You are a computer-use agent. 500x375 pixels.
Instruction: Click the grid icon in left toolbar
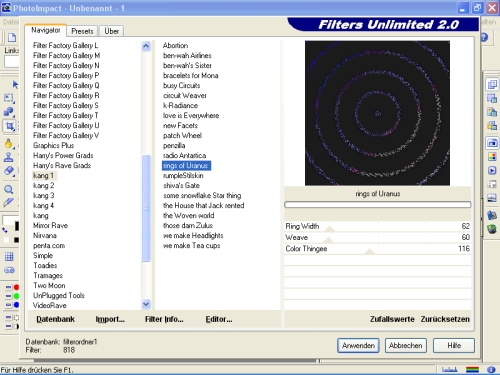point(9,256)
